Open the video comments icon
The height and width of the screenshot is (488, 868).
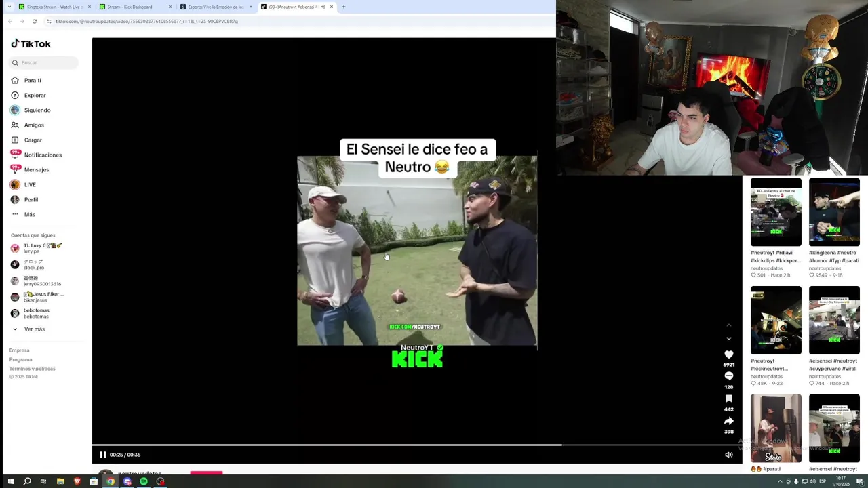729,376
